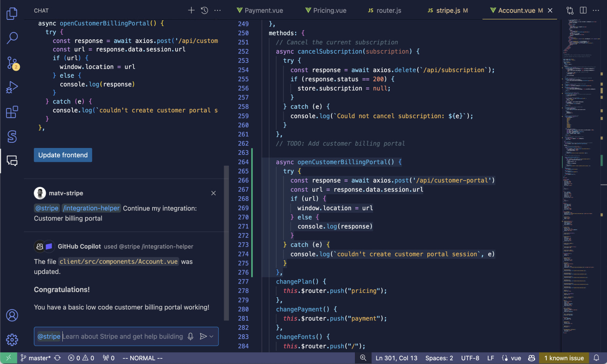This screenshot has height=364, width=607.
Task: Split the editor right
Action: tap(583, 11)
